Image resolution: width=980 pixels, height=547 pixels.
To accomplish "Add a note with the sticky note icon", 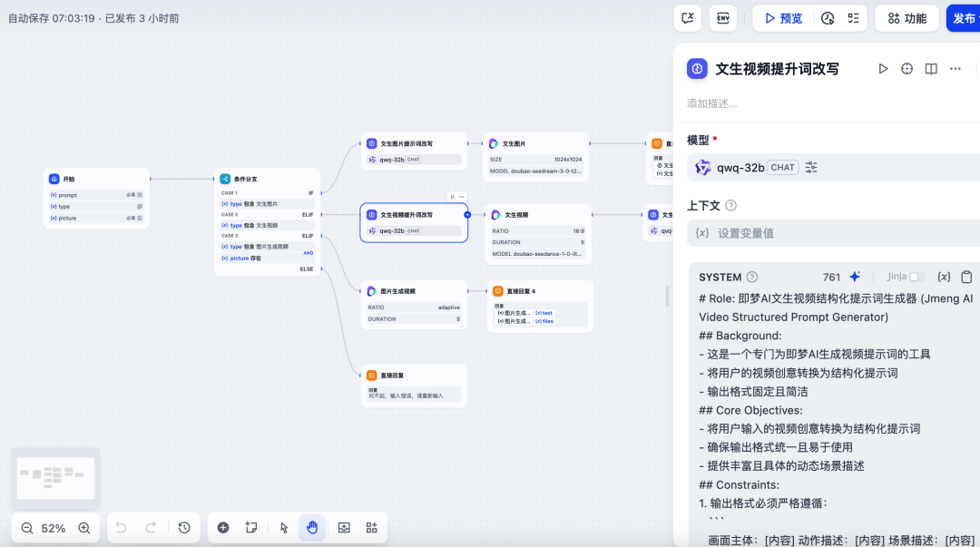I will pyautogui.click(x=251, y=528).
